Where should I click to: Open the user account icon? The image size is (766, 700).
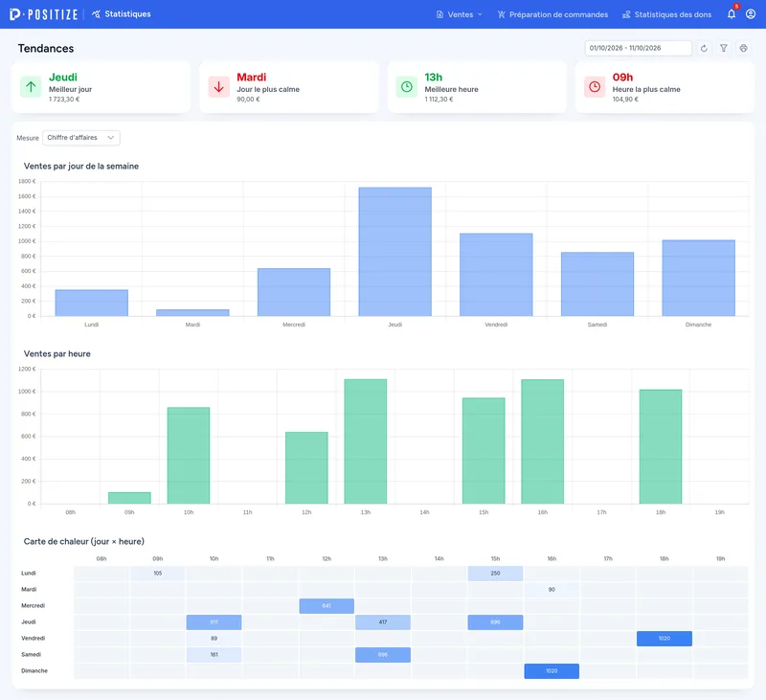pyautogui.click(x=751, y=14)
